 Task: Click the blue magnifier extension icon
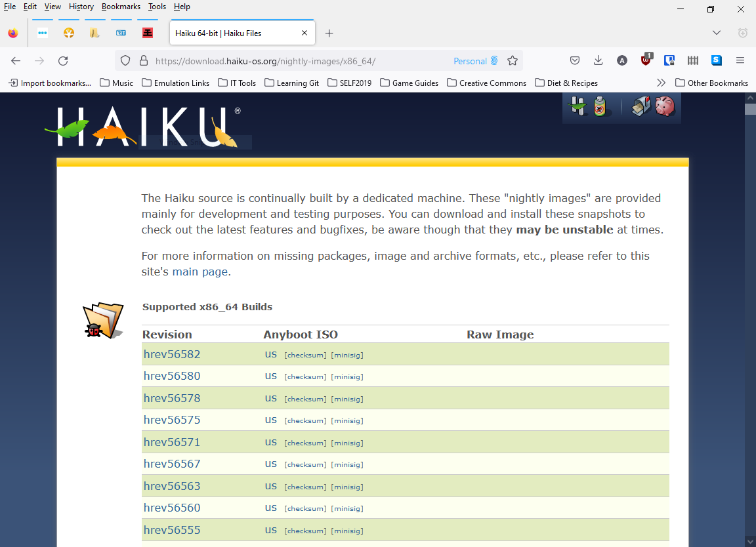[669, 61]
